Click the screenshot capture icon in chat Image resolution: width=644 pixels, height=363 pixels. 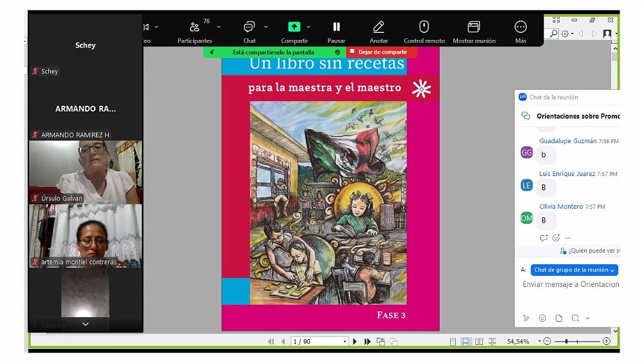[574, 318]
